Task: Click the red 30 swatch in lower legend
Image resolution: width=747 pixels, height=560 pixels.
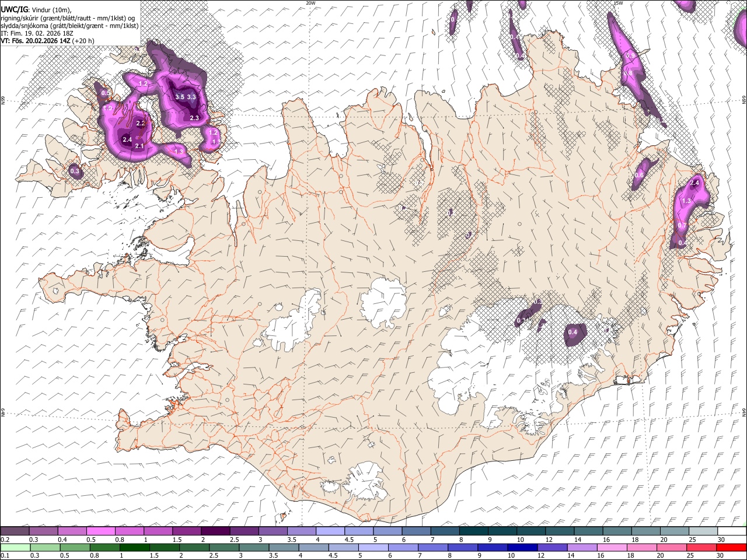Action: [x=731, y=547]
